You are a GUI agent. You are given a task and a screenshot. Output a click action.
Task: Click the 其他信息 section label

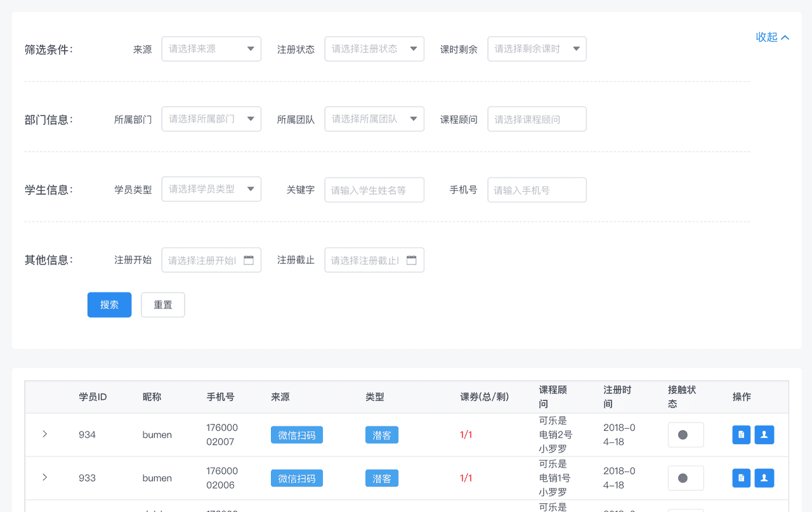pyautogui.click(x=49, y=259)
